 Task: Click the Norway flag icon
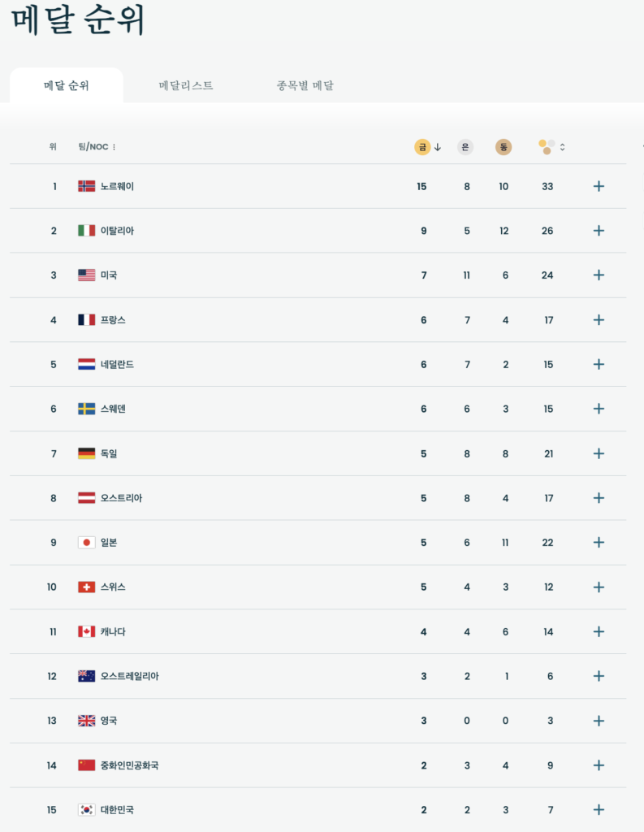(87, 186)
